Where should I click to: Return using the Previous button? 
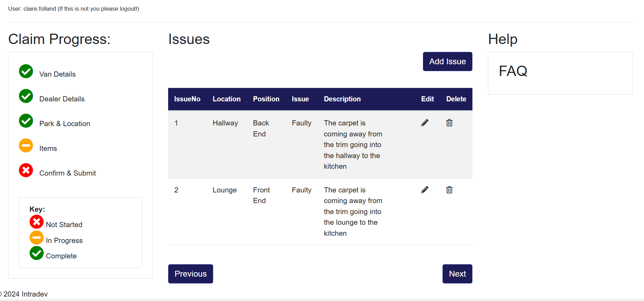(190, 274)
